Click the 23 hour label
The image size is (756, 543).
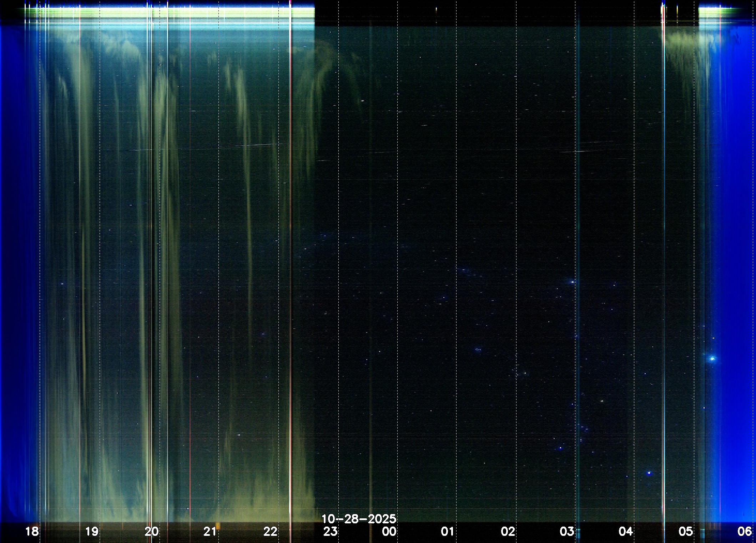(330, 531)
